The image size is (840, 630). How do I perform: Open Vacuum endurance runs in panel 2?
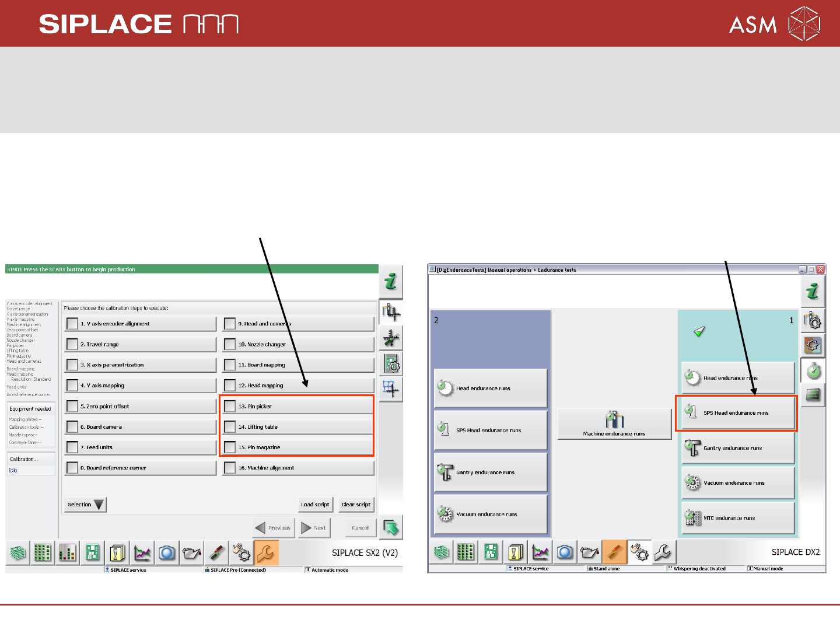pyautogui.click(x=491, y=514)
